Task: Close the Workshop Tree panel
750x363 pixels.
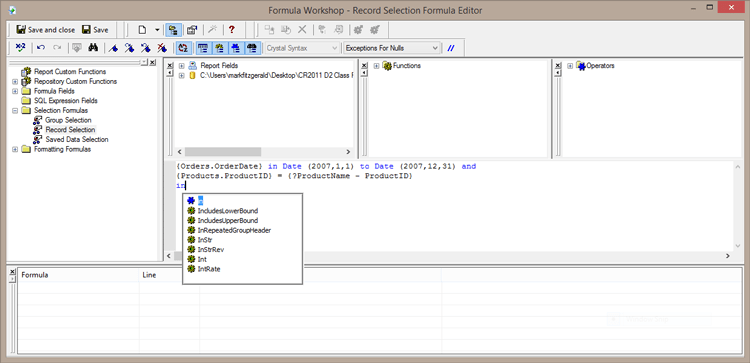Action: click(x=152, y=63)
